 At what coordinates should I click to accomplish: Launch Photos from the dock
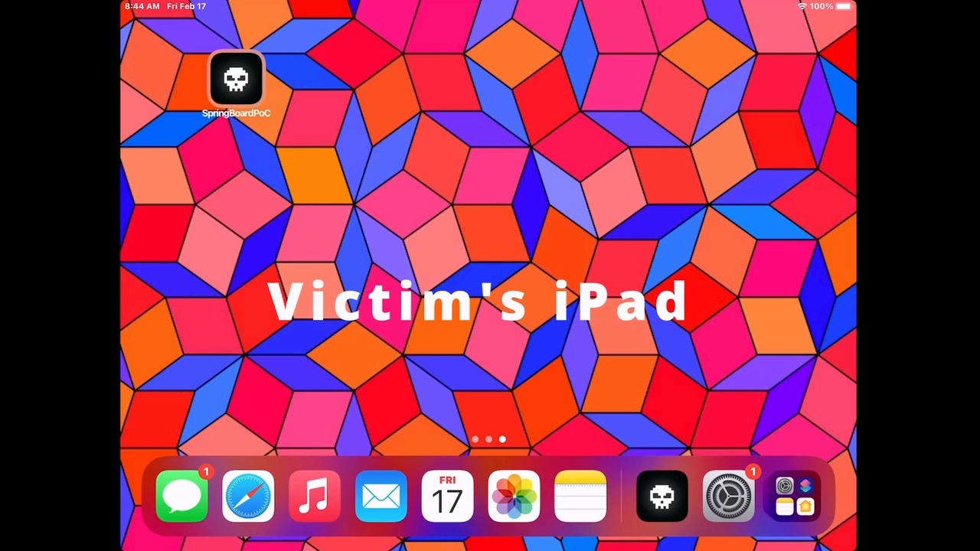(x=514, y=497)
